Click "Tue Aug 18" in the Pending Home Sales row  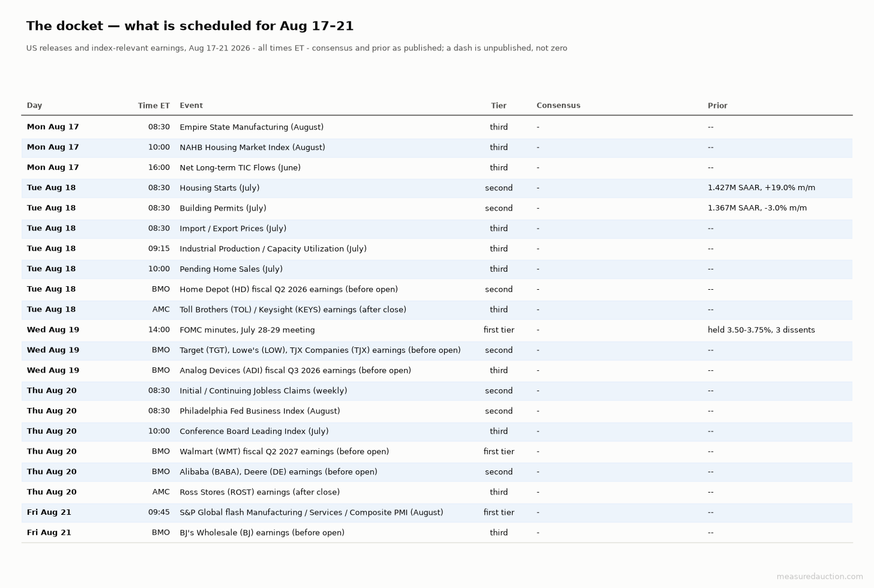(x=52, y=269)
